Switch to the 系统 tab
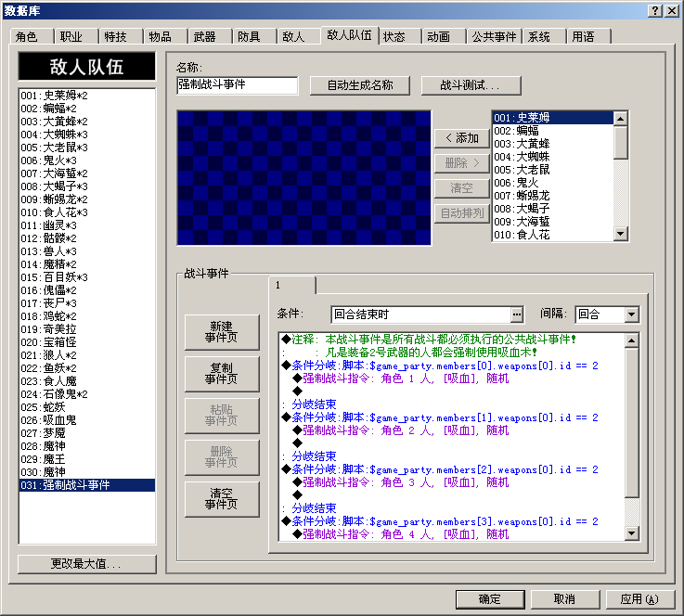Screen dimensions: 684x616 pyautogui.click(x=545, y=36)
